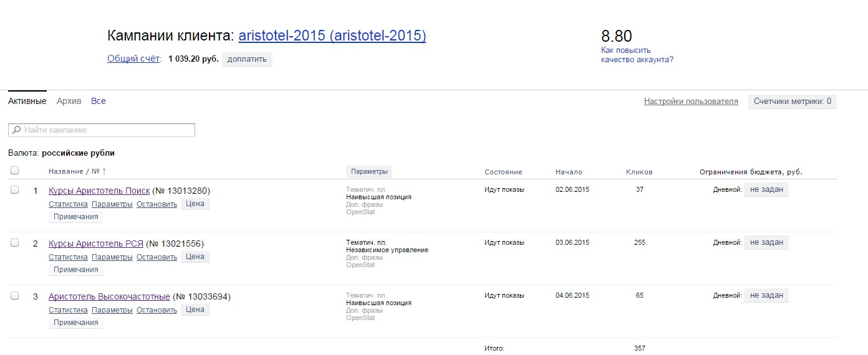
Task: Check the box for Курсы Аристотель Поиск
Action: coord(15,190)
